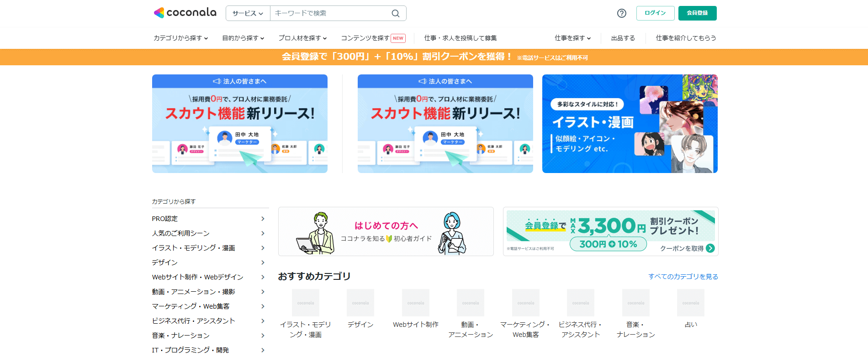Expand the カテゴリから探す menu
The image size is (868, 357).
[181, 38]
